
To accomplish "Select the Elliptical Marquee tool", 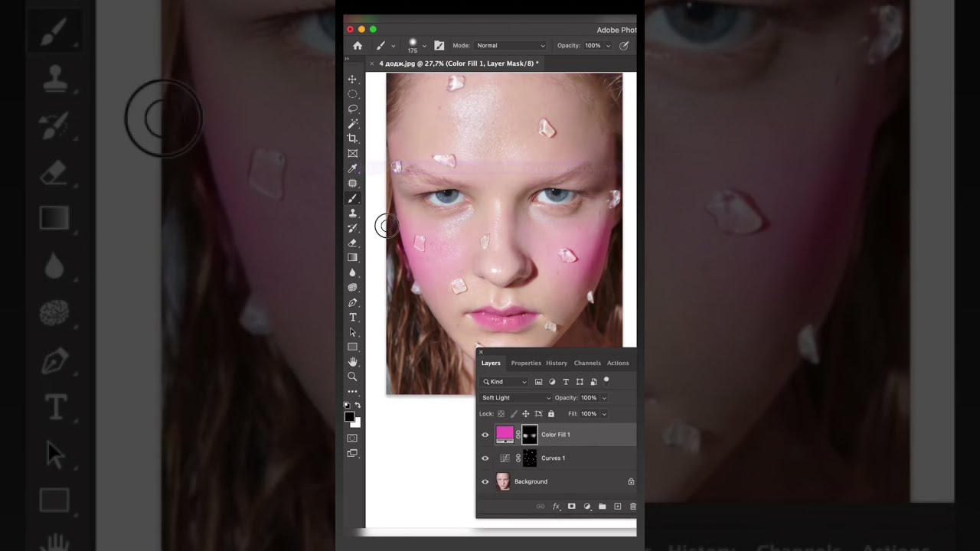I will click(353, 94).
